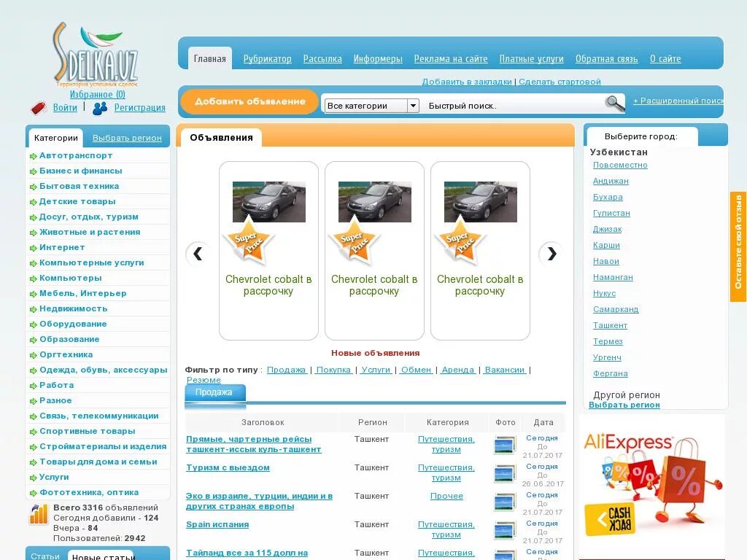Click the blue users icon beside Регистрация

(99, 108)
